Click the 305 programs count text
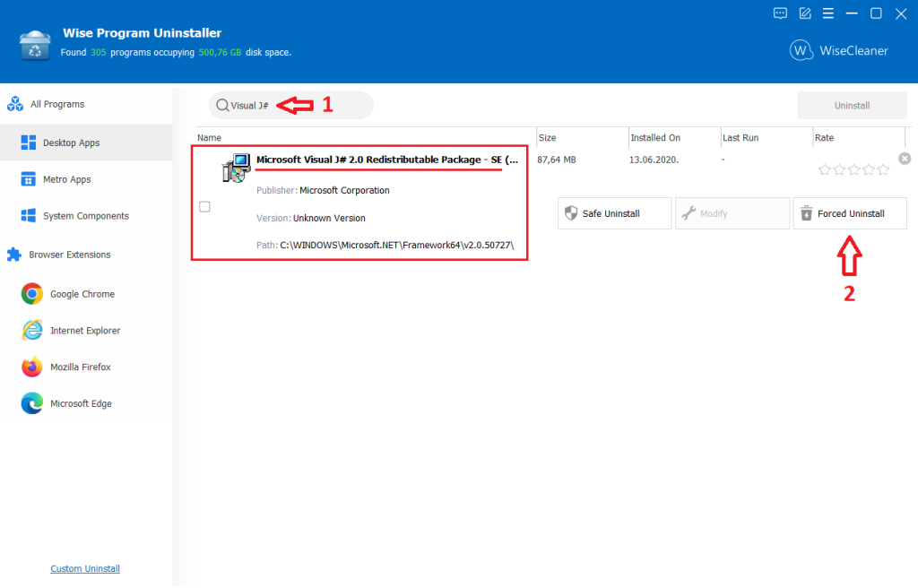Image resolution: width=918 pixels, height=588 pixels. (x=99, y=52)
